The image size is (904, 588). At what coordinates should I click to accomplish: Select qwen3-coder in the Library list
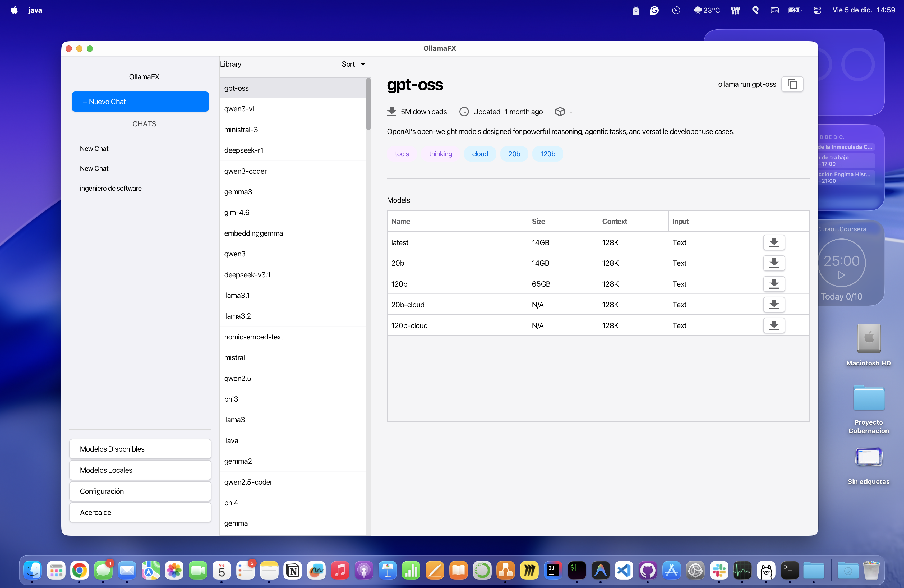[293, 171]
